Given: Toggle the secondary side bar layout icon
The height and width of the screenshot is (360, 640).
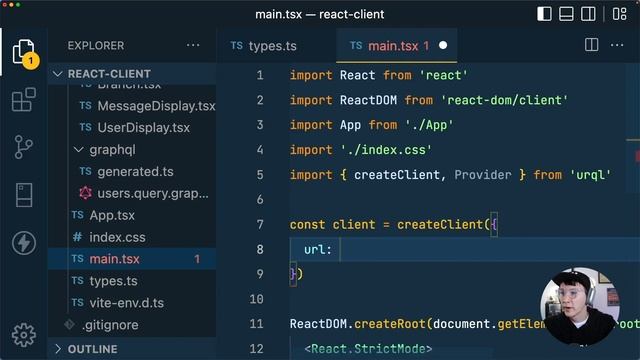Looking at the screenshot, I should pyautogui.click(x=588, y=14).
